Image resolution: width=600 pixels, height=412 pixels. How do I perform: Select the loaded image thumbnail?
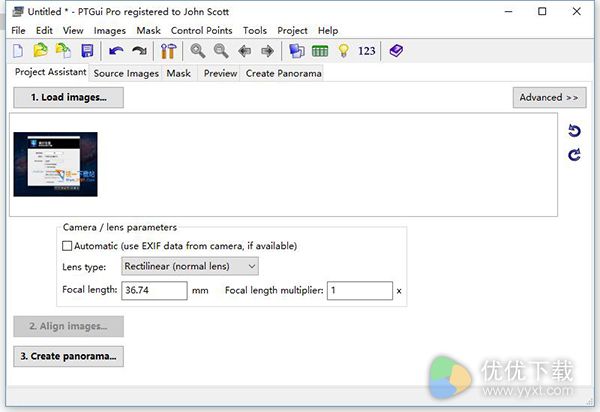coord(55,164)
